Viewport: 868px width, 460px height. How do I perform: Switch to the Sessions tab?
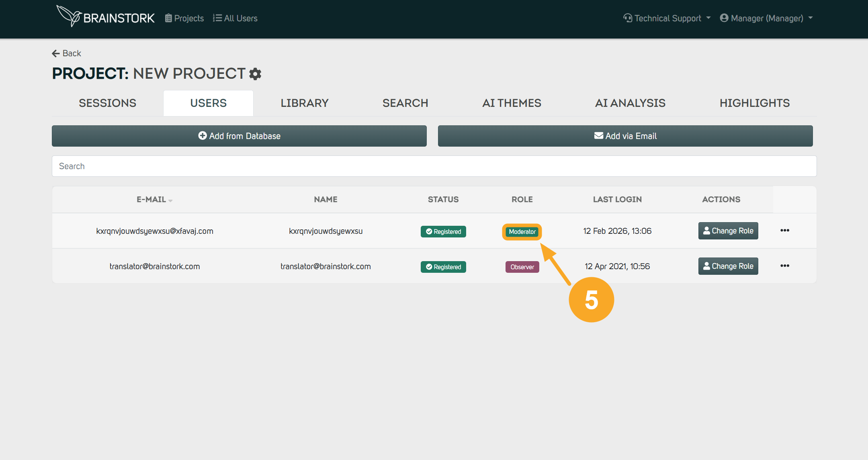[x=107, y=103]
